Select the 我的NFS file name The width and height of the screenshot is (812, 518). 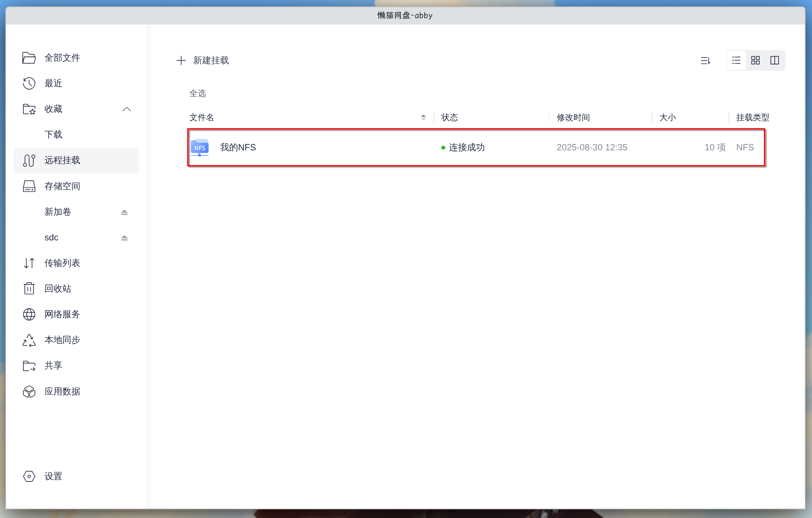(238, 147)
